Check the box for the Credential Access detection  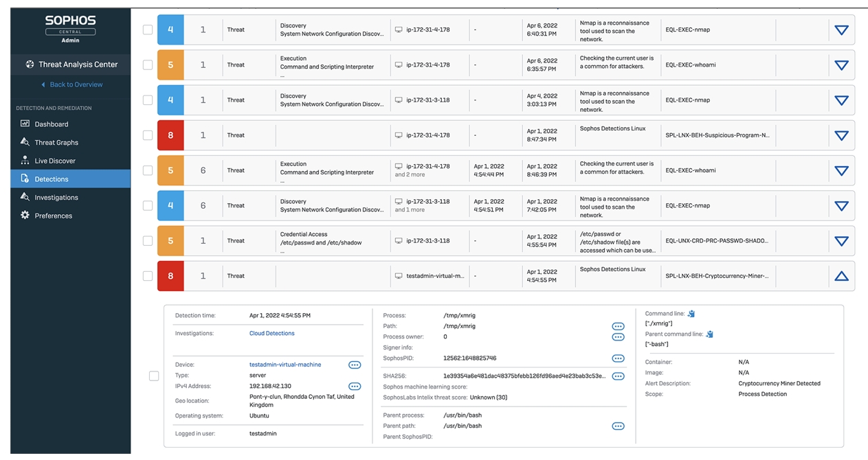coord(148,241)
